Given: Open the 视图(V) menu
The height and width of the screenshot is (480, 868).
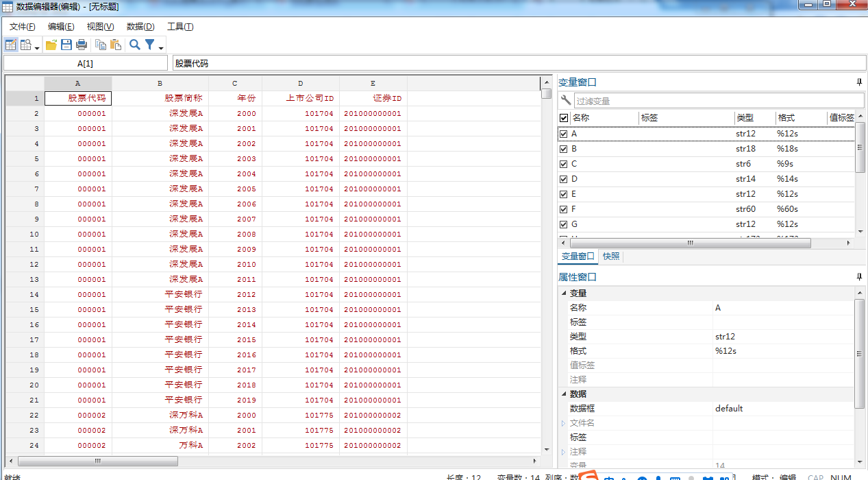Looking at the screenshot, I should pos(100,27).
